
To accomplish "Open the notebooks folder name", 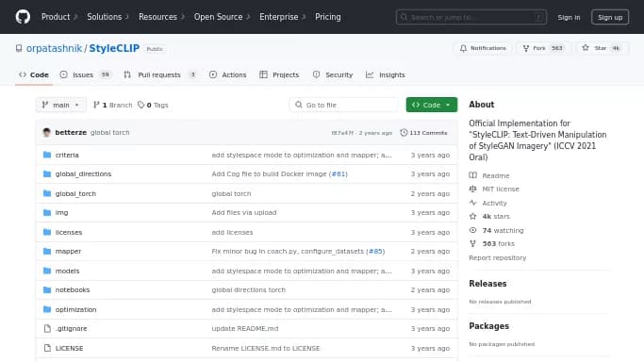I will [x=73, y=289].
